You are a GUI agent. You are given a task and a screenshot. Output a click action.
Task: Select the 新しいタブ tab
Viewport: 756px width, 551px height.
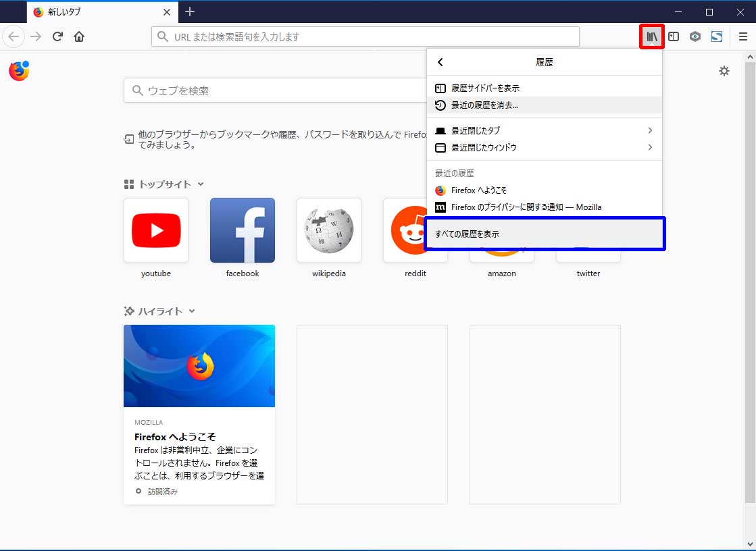pos(102,12)
